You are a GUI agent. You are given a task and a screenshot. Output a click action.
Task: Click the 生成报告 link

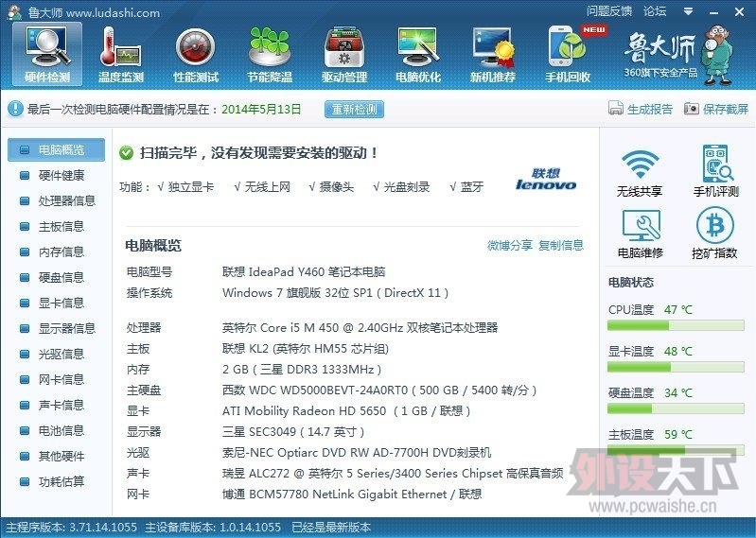[649, 110]
